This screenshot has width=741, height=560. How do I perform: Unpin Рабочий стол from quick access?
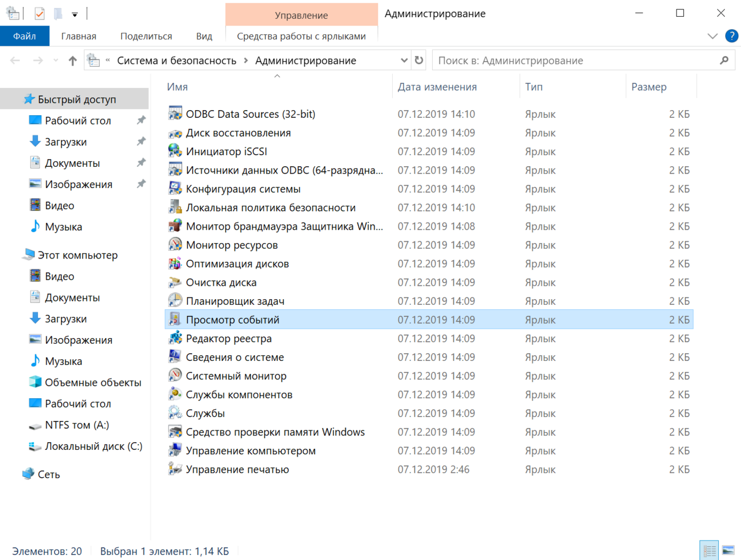pos(141,120)
